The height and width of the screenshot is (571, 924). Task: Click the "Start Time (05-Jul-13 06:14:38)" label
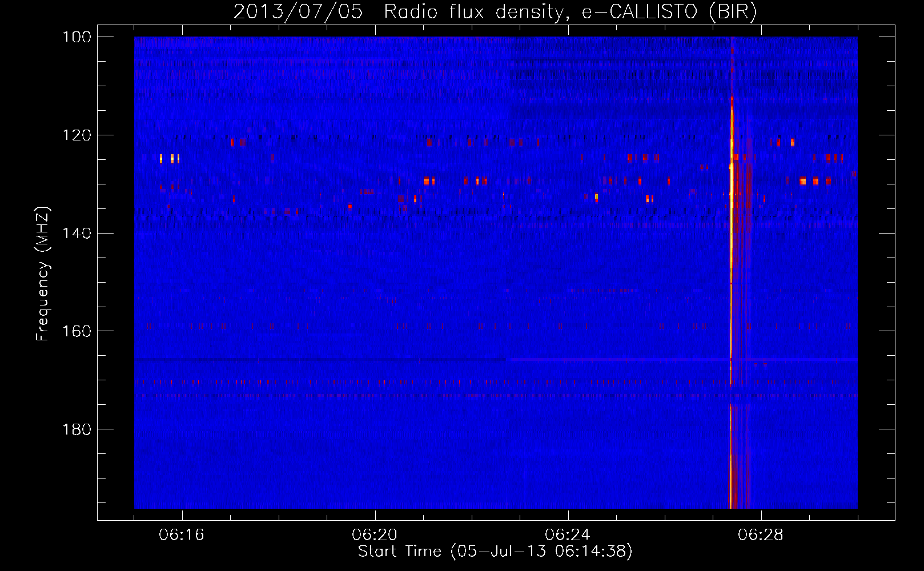pyautogui.click(x=495, y=552)
